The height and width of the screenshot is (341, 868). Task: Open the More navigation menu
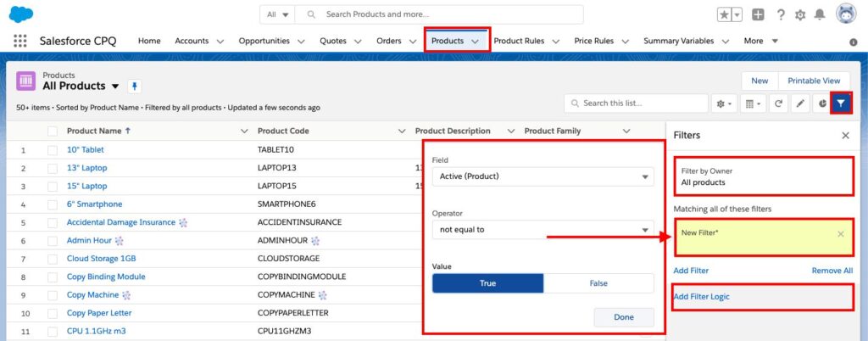761,41
